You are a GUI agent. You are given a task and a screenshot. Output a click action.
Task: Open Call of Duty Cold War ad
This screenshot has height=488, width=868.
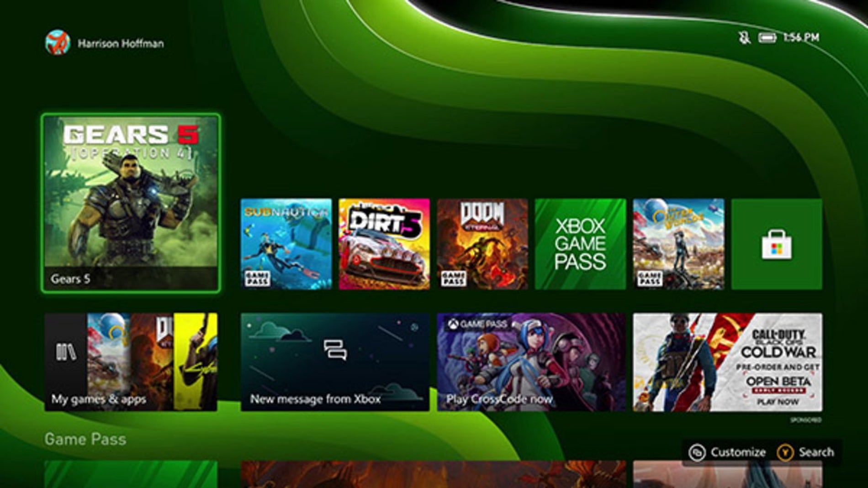click(x=727, y=362)
